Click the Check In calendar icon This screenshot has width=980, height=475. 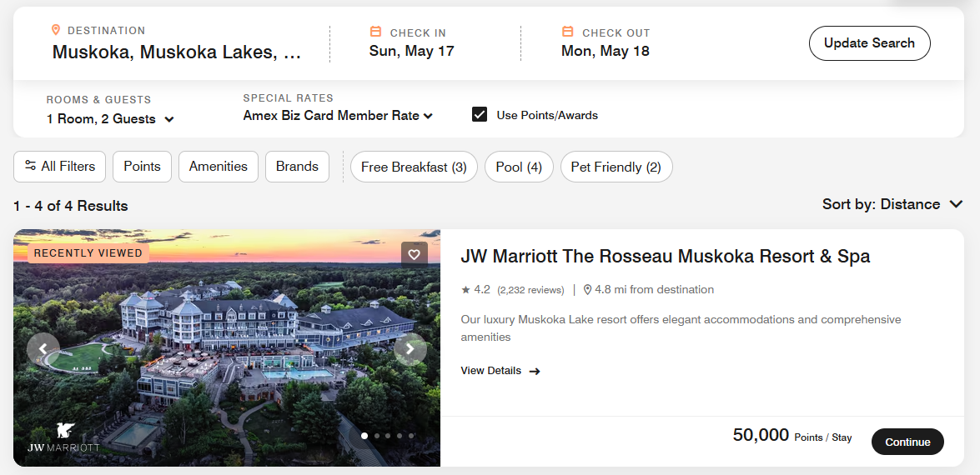pyautogui.click(x=375, y=31)
